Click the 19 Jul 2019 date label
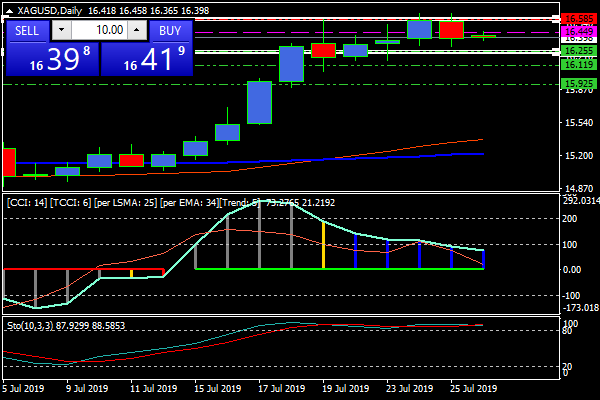 coord(346,389)
